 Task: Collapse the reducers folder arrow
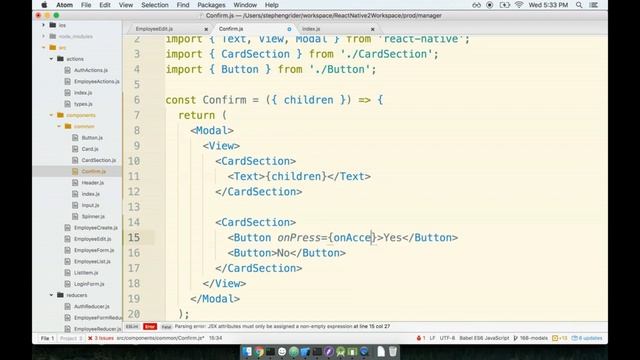[51, 295]
